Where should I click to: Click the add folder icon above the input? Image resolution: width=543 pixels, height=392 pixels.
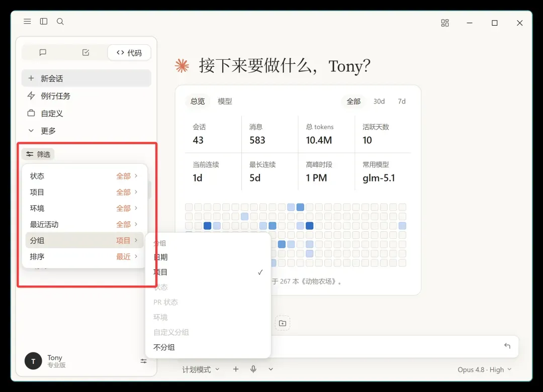[x=283, y=323]
